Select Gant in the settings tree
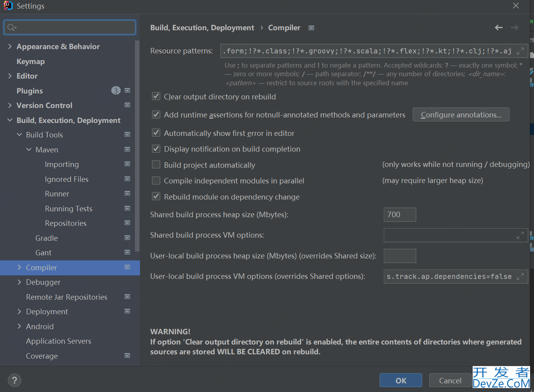Screen dimensions: 534x392 pos(43,253)
